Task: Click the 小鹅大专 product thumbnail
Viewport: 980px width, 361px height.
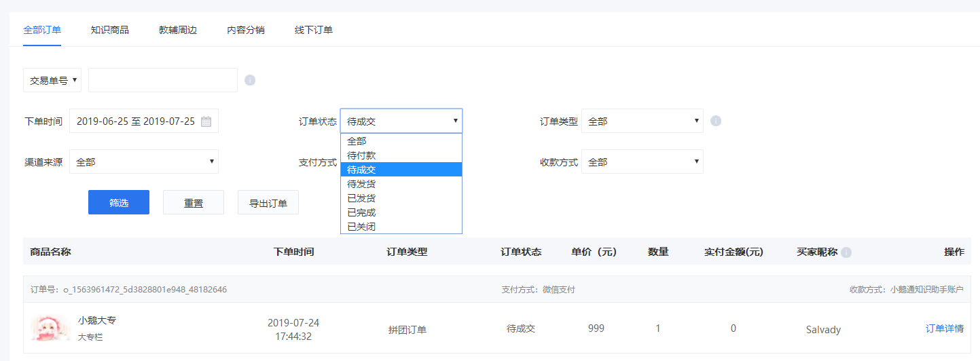Action: (51, 328)
